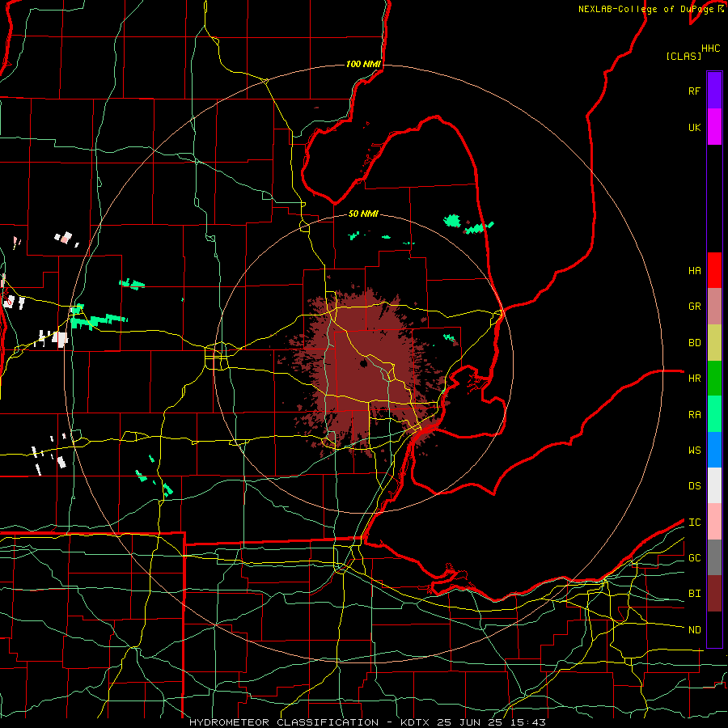Click the GC legend label

[694, 558]
